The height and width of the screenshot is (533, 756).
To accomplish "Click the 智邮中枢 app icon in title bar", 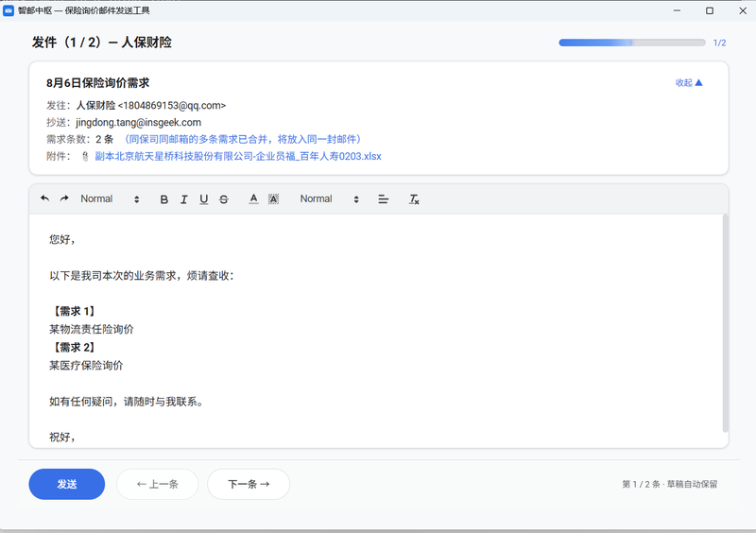I will click(x=9, y=10).
